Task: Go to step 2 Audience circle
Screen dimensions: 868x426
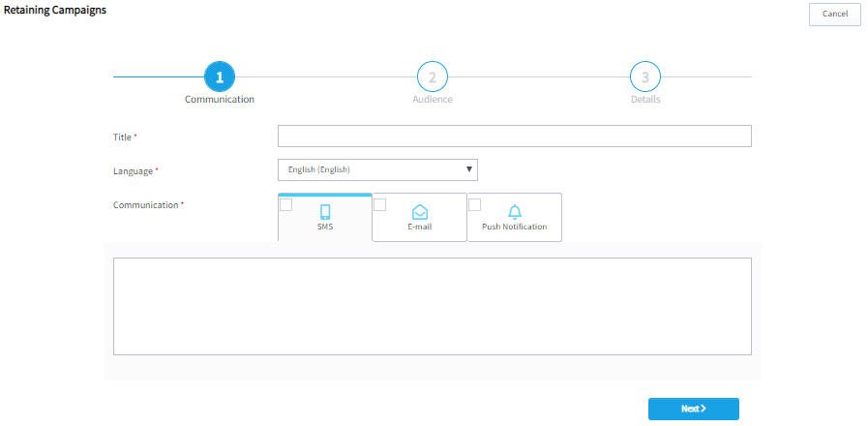Action: (x=433, y=77)
